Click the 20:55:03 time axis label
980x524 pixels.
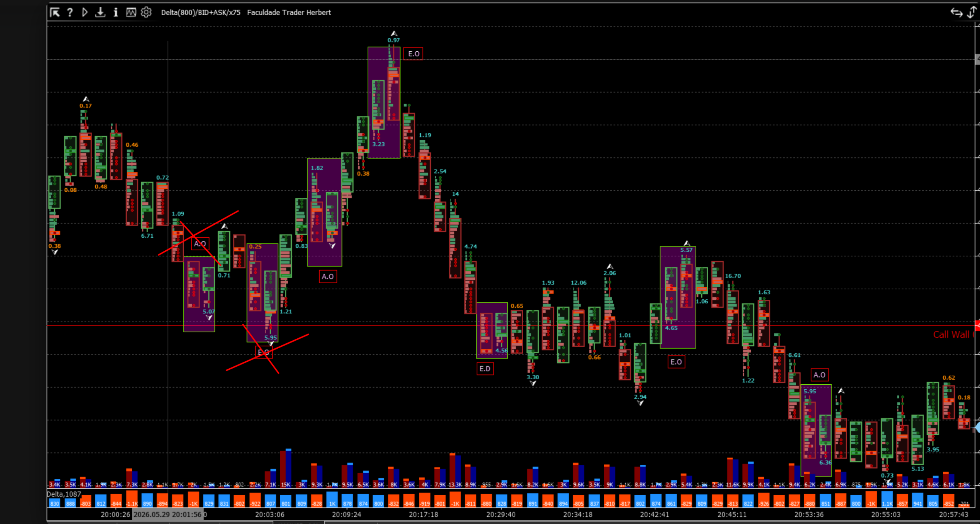click(x=886, y=514)
